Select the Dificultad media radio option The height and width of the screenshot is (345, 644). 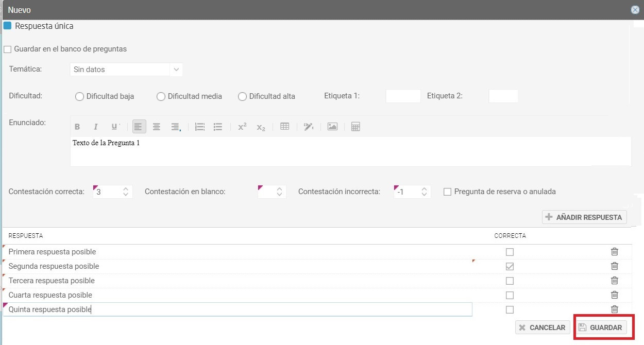coord(161,96)
